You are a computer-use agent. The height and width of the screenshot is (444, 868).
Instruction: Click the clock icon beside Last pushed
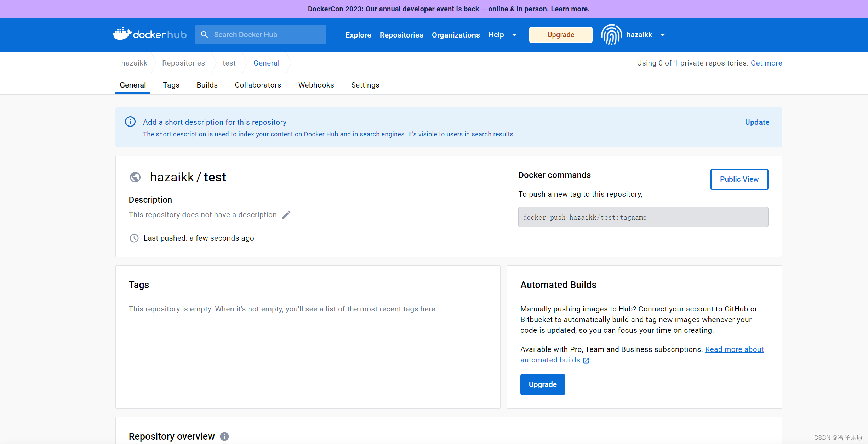[x=134, y=238]
